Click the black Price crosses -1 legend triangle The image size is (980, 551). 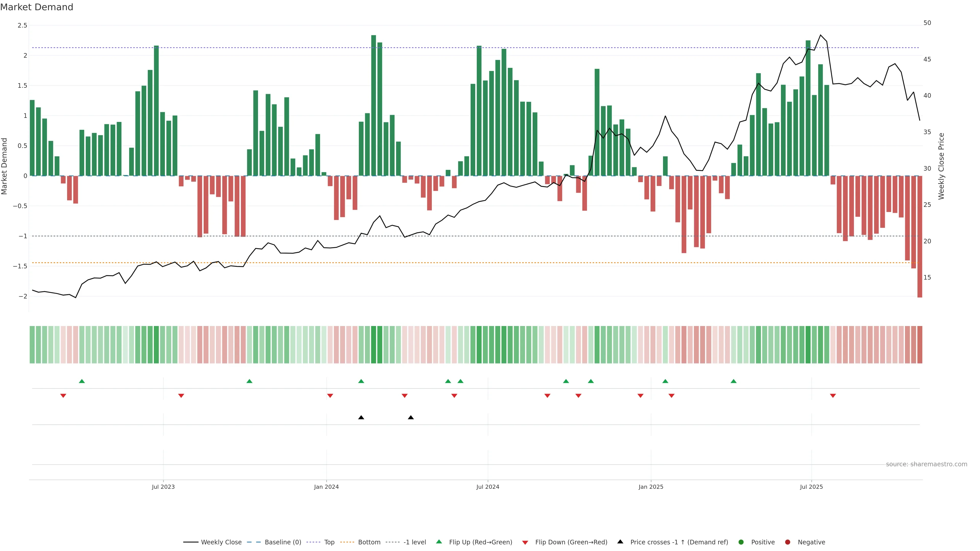pyautogui.click(x=620, y=542)
